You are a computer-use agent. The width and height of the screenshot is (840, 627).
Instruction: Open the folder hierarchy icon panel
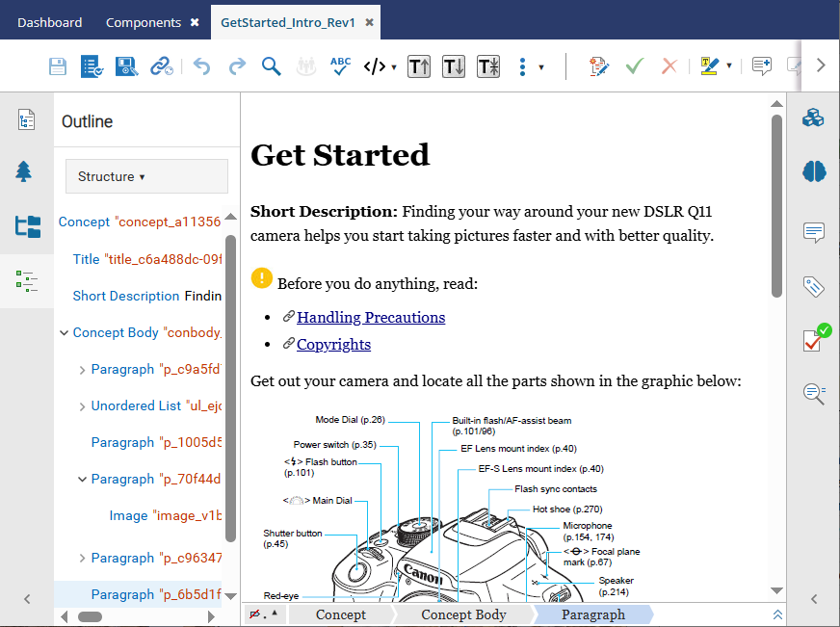(27, 226)
